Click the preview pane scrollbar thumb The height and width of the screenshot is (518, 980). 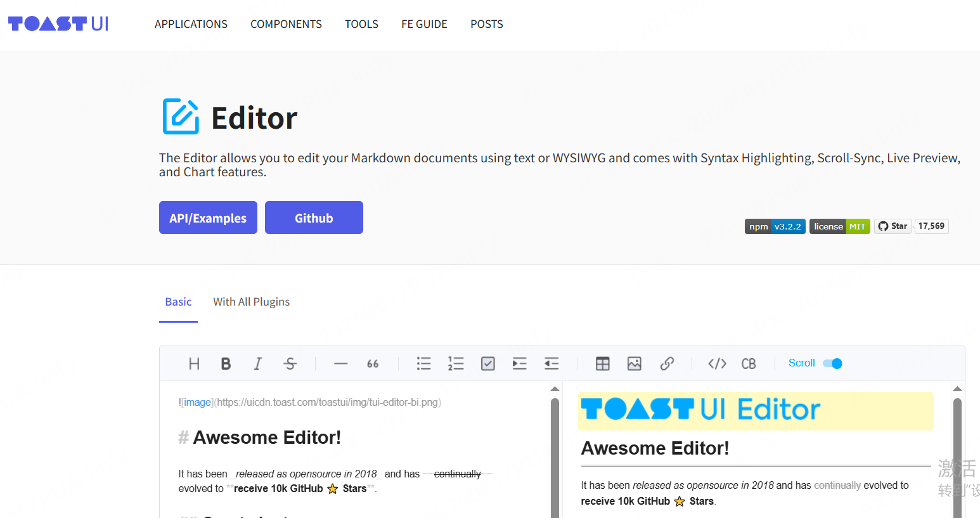coord(957,458)
